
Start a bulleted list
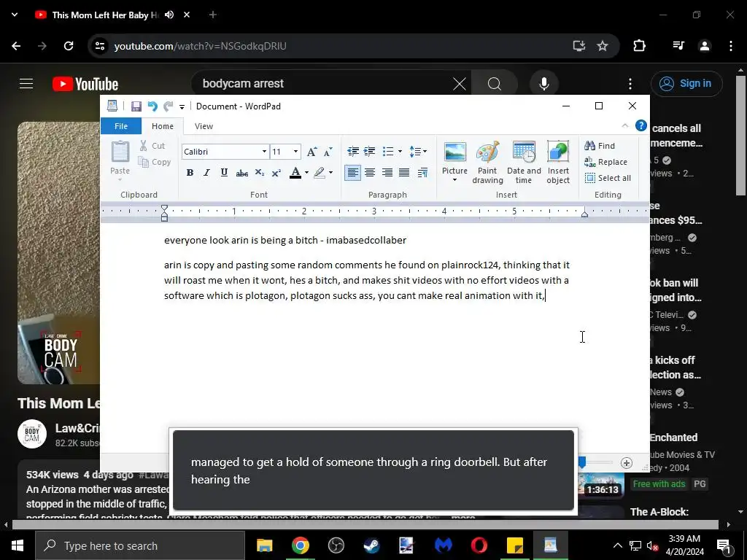point(388,152)
